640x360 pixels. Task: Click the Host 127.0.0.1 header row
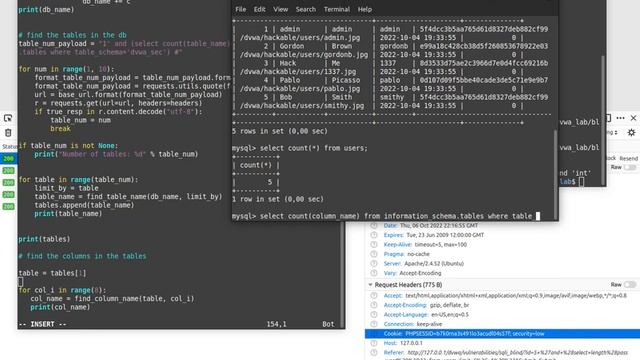click(x=502, y=343)
